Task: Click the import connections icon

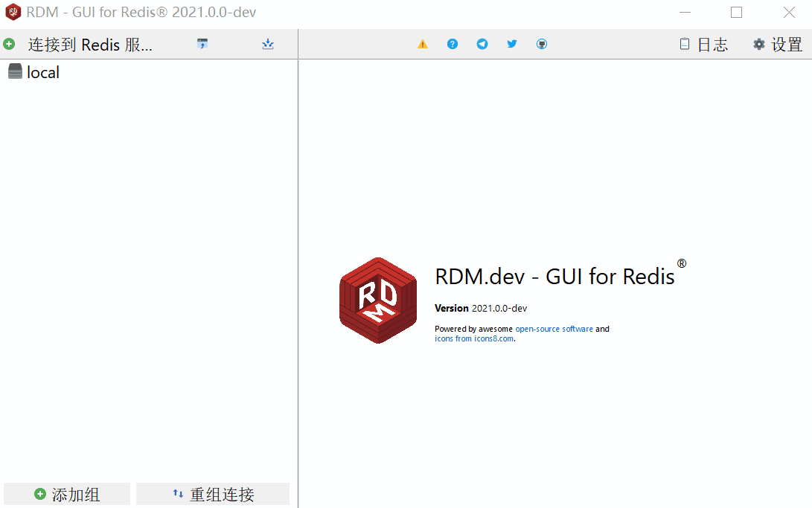Action: (202, 45)
